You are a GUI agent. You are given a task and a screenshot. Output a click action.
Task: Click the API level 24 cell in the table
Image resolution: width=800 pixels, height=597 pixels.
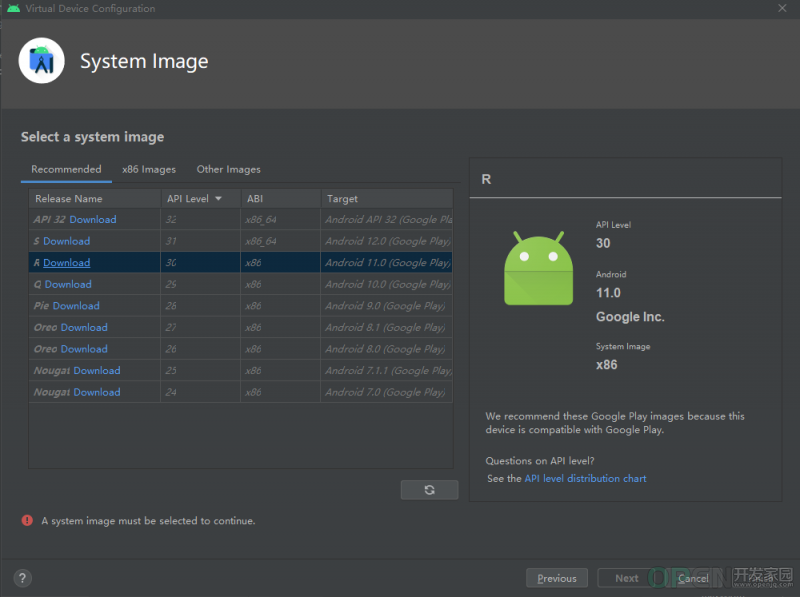[x=201, y=392]
